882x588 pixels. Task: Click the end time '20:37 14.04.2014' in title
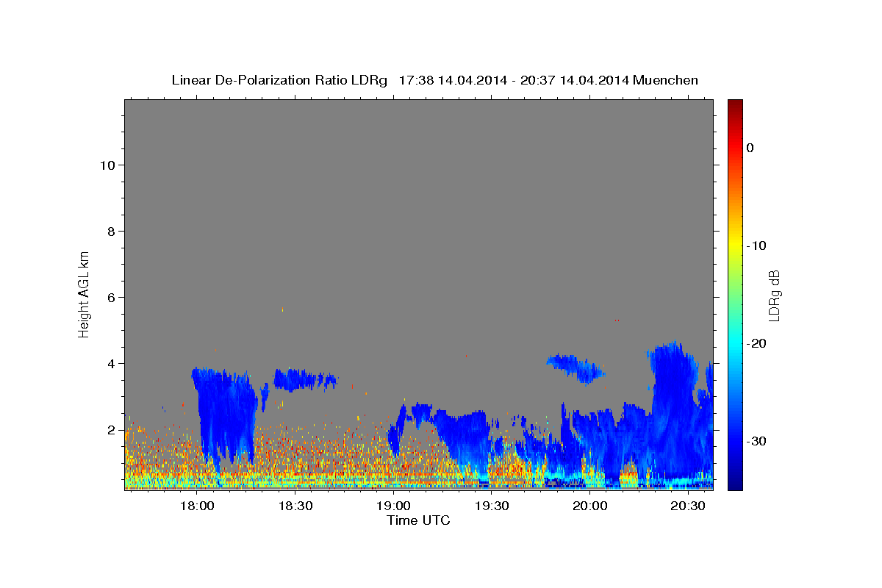(x=574, y=80)
